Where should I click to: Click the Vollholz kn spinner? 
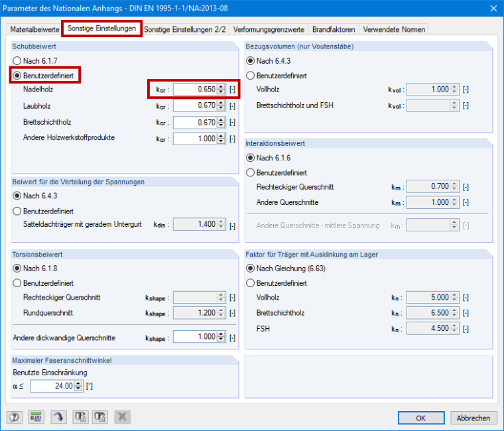(454, 297)
